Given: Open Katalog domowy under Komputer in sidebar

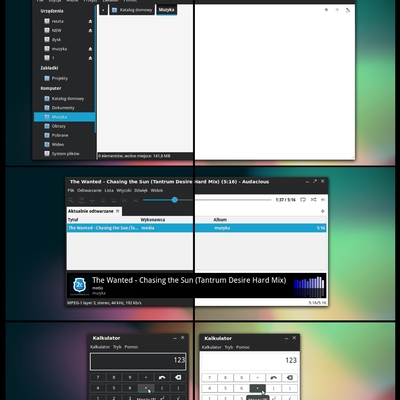Looking at the screenshot, I should click(x=64, y=99).
